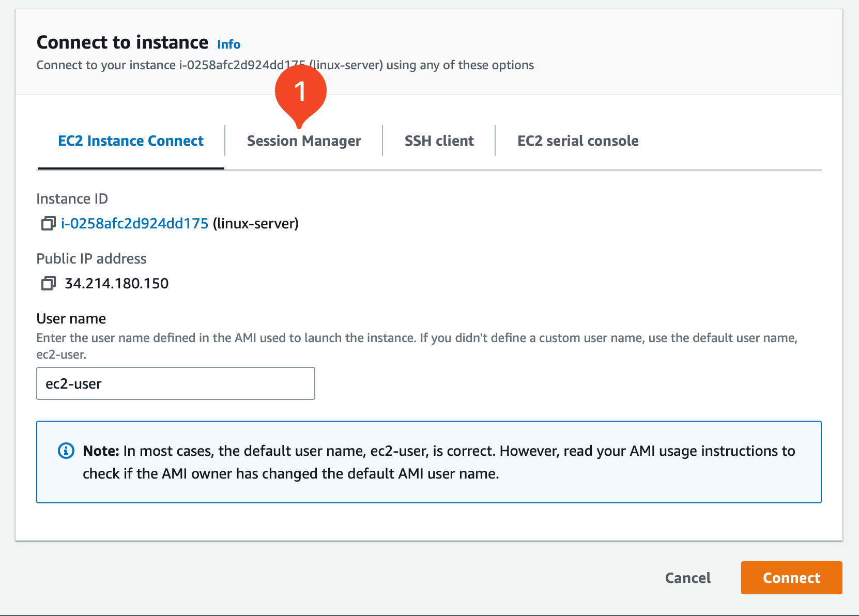
Task: Click the Public IP address 34.214.180.150
Action: click(x=116, y=283)
